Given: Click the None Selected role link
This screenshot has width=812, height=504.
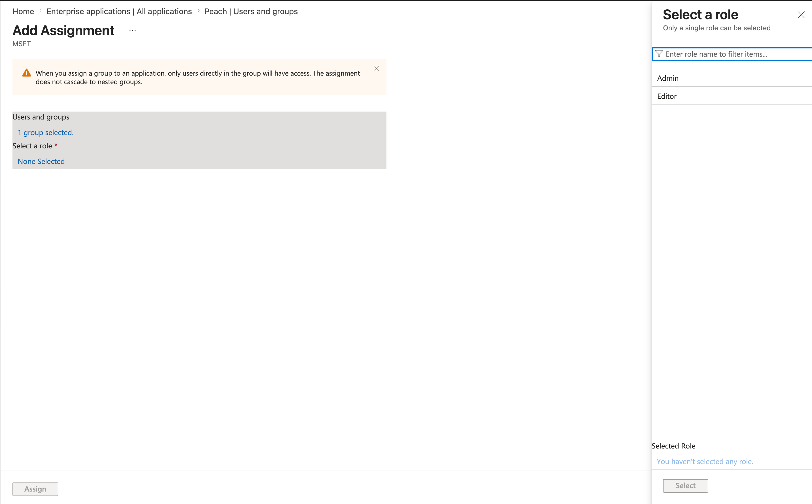Looking at the screenshot, I should coord(41,161).
